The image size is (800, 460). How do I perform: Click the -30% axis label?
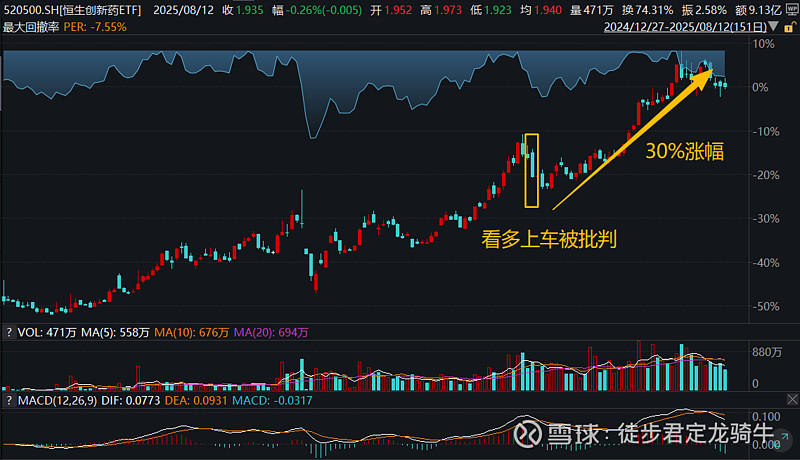(x=766, y=219)
